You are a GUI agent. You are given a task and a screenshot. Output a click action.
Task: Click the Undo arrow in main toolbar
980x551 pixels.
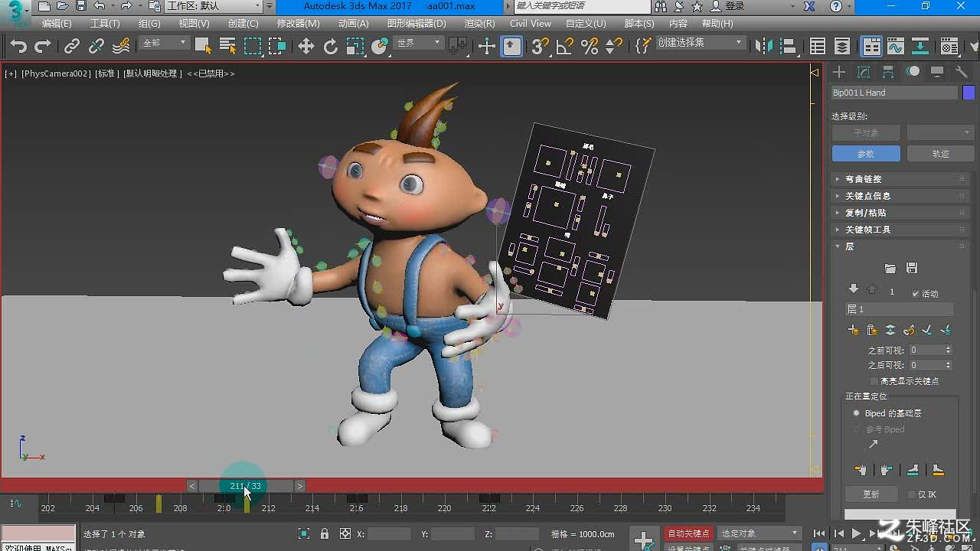(x=18, y=47)
